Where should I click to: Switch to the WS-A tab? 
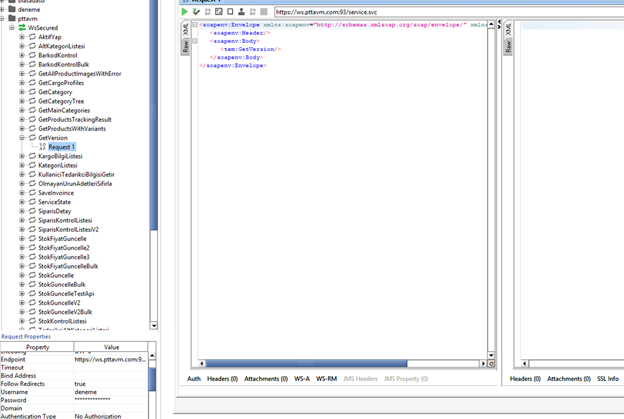[x=302, y=379]
